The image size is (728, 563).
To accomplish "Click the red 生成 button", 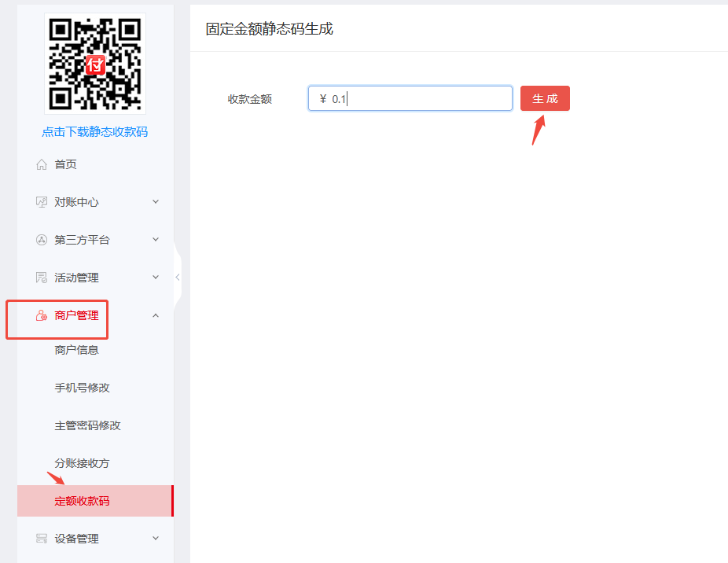I will pyautogui.click(x=545, y=98).
